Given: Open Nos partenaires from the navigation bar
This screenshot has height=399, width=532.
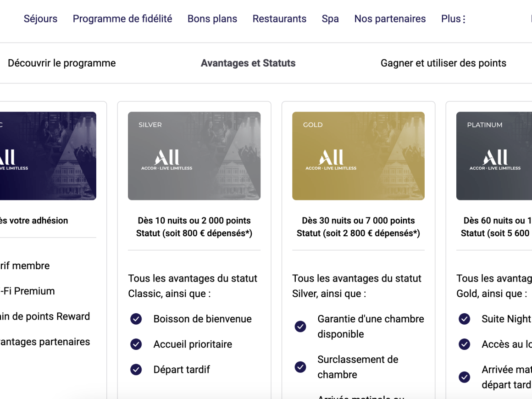Looking at the screenshot, I should click(x=390, y=19).
